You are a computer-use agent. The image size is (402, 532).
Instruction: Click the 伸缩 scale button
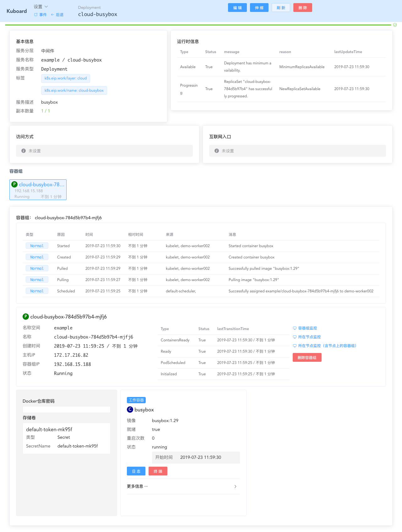(259, 8)
